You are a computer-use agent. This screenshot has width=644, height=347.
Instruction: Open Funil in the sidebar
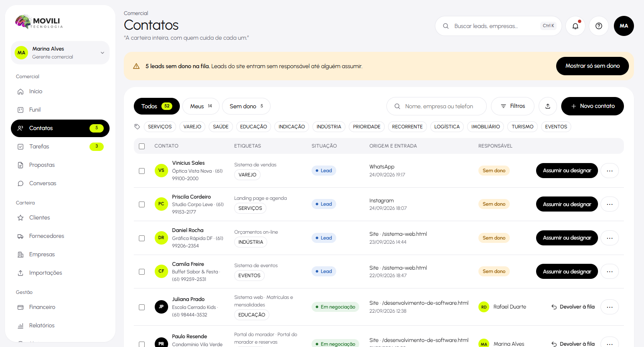click(60, 110)
